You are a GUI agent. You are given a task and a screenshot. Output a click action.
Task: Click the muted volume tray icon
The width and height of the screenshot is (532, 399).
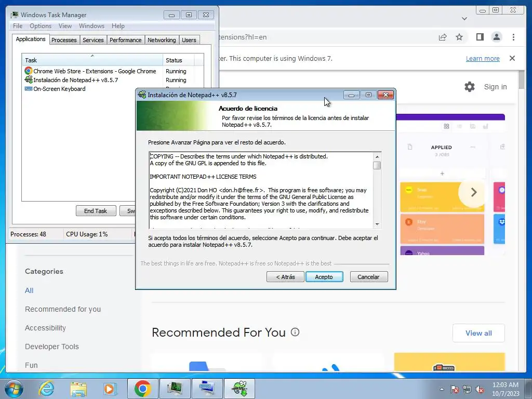[480, 389]
